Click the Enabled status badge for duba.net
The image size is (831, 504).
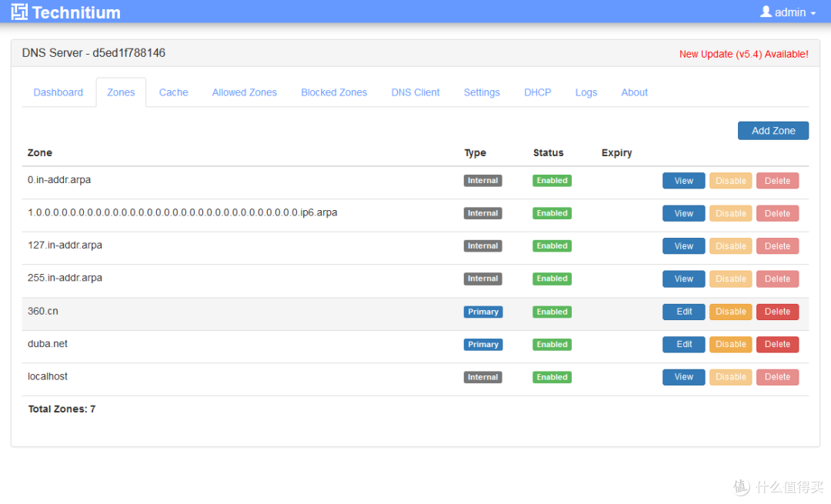coord(552,345)
